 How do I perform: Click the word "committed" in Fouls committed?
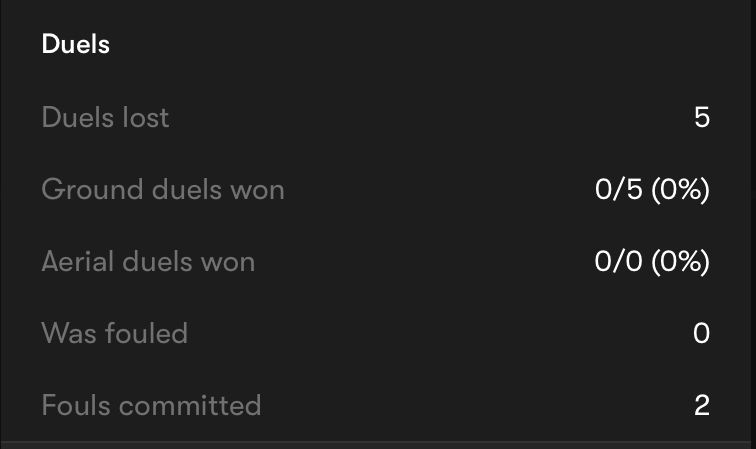190,405
